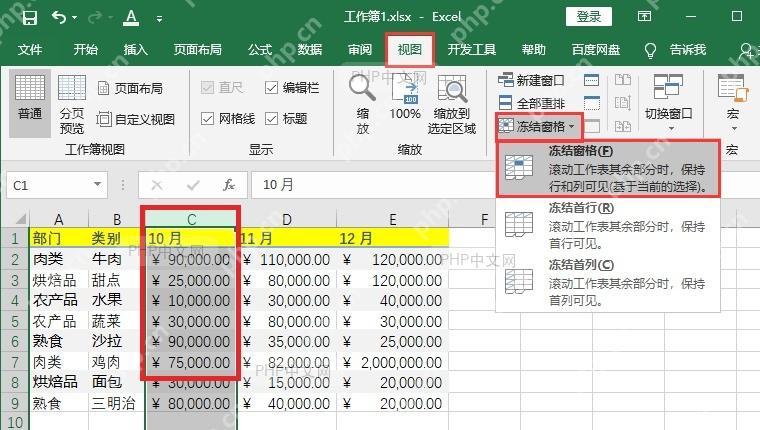Click 全部重排 button

click(531, 103)
